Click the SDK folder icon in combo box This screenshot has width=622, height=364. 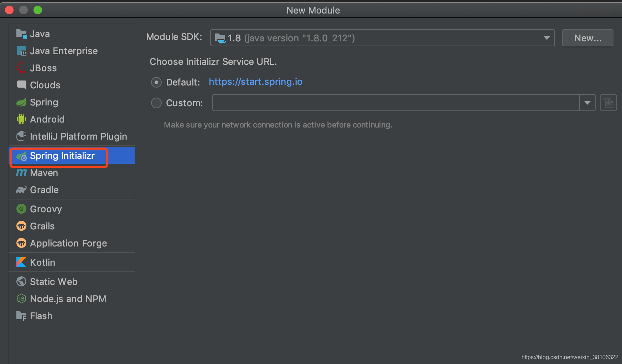point(220,38)
